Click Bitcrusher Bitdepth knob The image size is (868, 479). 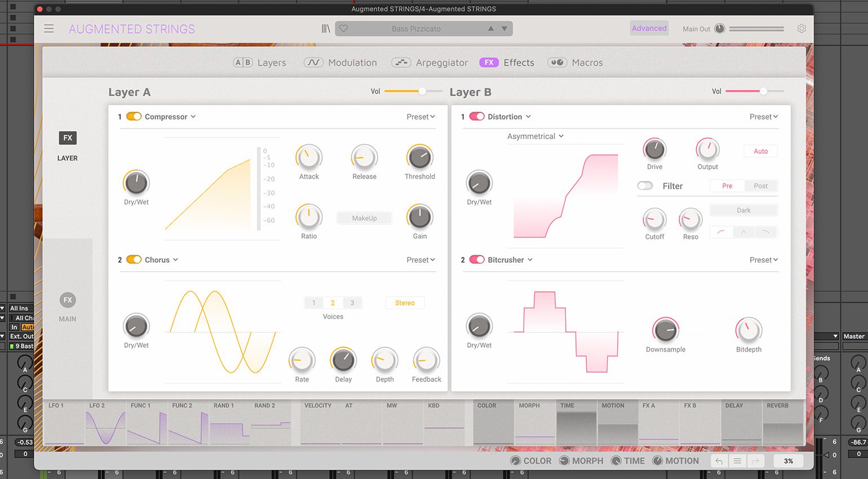749,331
